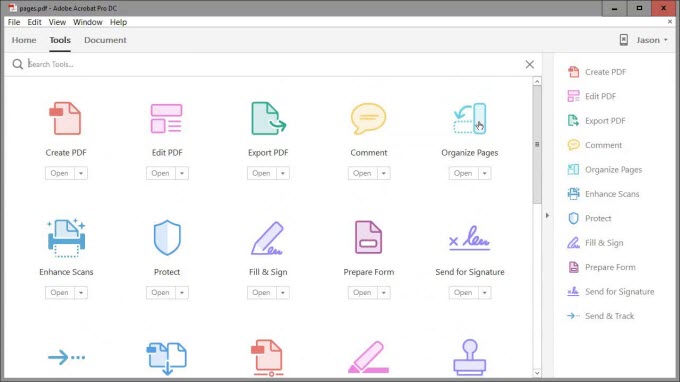Click the Edit PDF tool icon
Viewport: 680px width, 382px height.
pos(167,118)
